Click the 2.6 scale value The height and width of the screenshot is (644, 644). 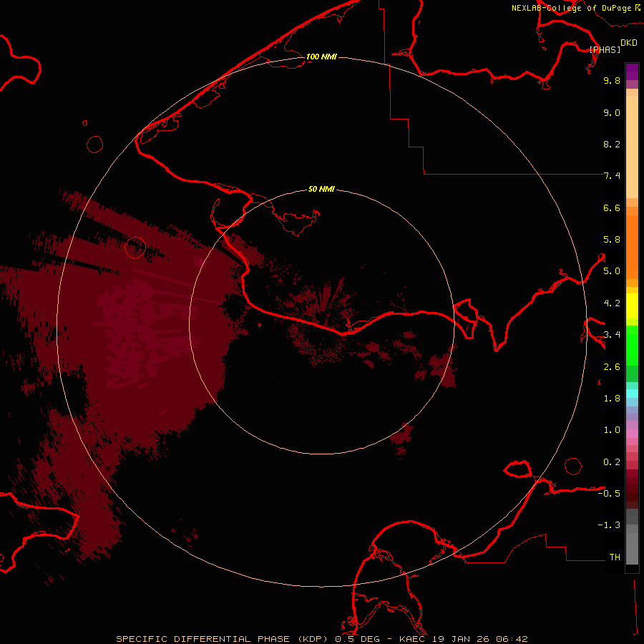click(x=612, y=367)
